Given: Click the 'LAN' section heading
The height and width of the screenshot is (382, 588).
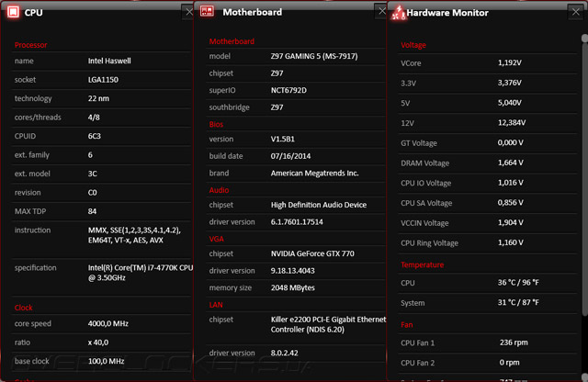Looking at the screenshot, I should pos(216,305).
